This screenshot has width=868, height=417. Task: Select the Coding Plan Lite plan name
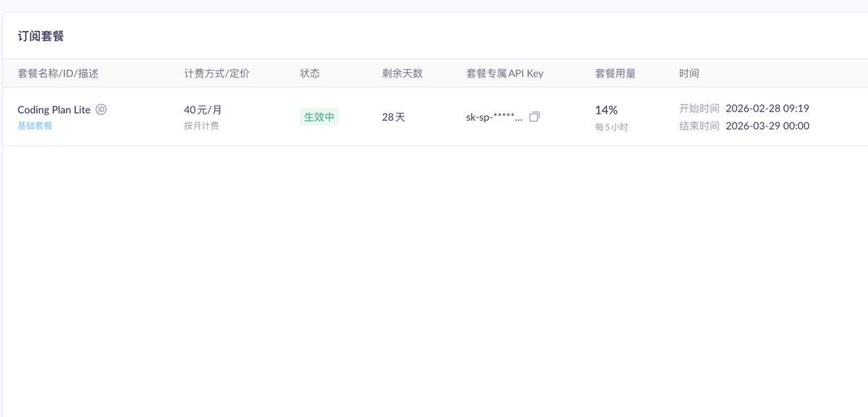coord(53,109)
